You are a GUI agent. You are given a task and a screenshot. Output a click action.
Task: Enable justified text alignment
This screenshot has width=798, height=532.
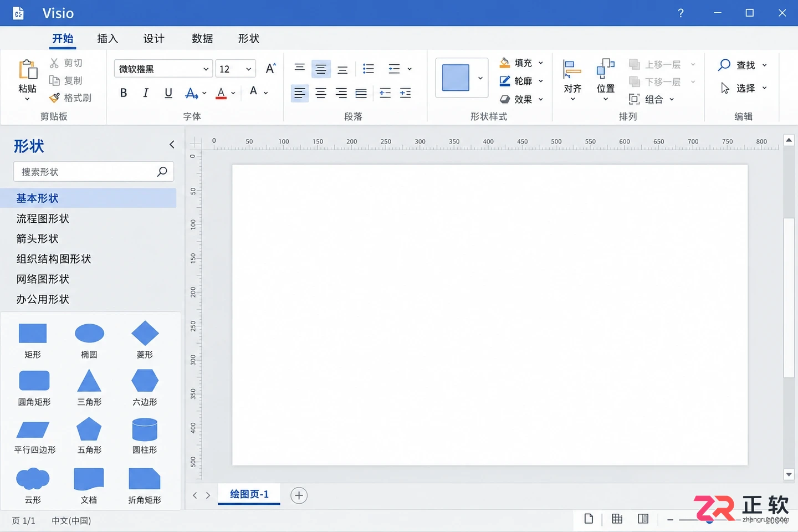click(x=361, y=93)
